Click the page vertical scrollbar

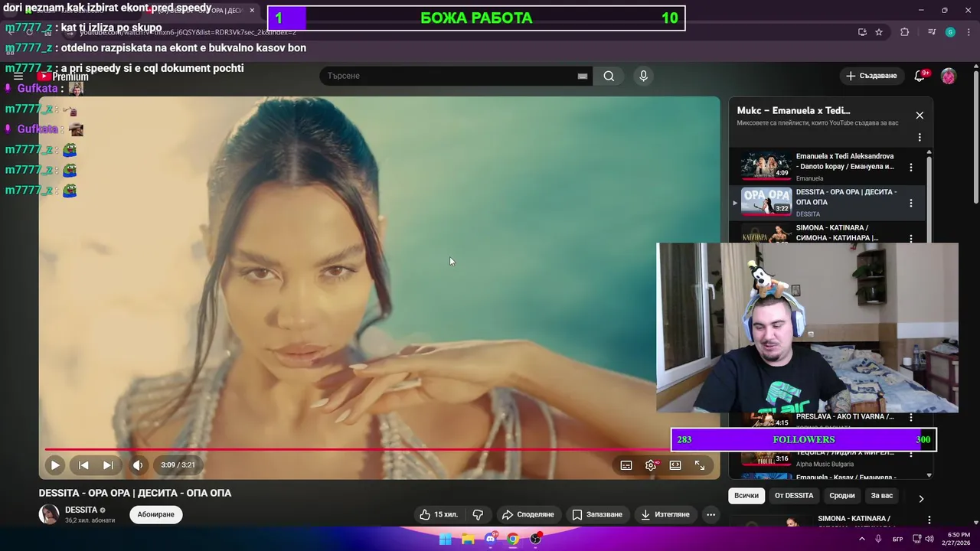point(975,138)
